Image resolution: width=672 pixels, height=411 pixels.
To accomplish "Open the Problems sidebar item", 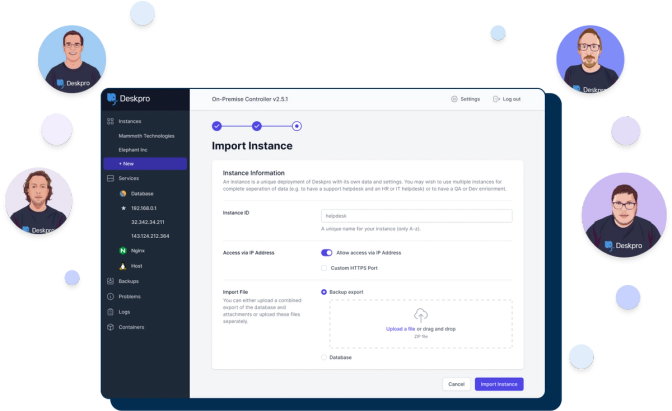I will 129,296.
